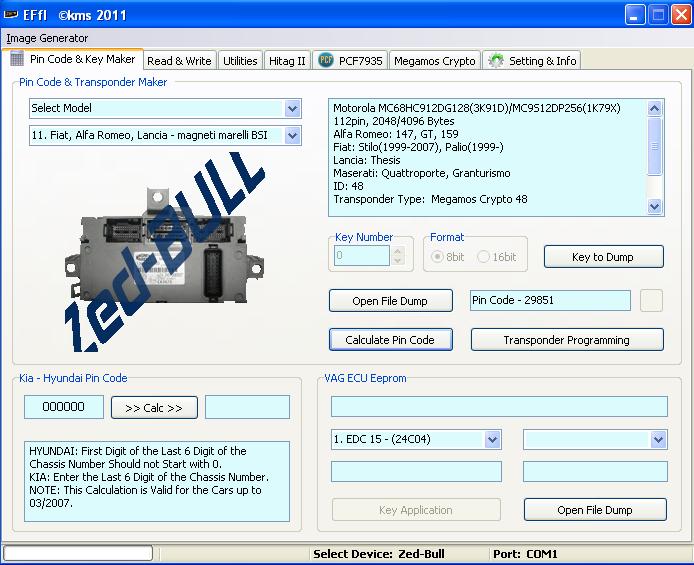Viewport: 694px width, 565px height.
Task: Click the status bar progress field
Action: pos(78,553)
